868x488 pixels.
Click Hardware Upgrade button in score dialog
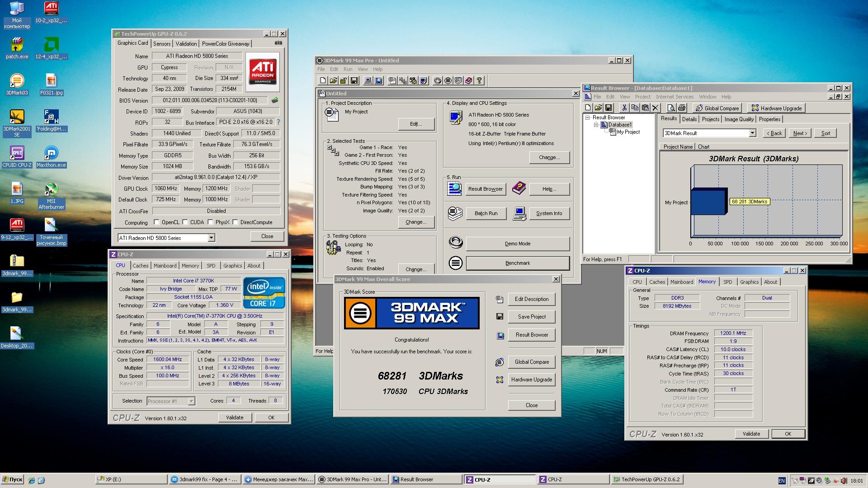pos(532,380)
